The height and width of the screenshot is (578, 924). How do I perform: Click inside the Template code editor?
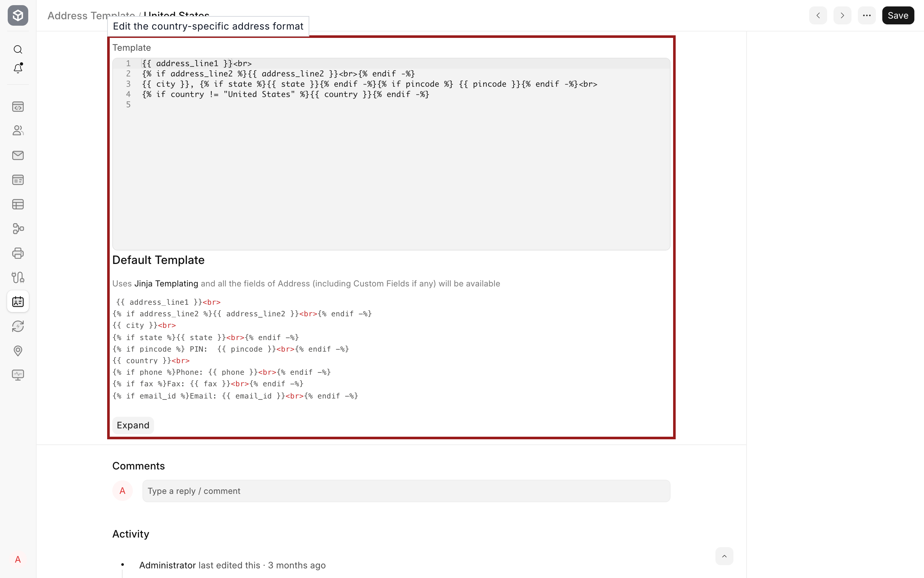pos(391,154)
